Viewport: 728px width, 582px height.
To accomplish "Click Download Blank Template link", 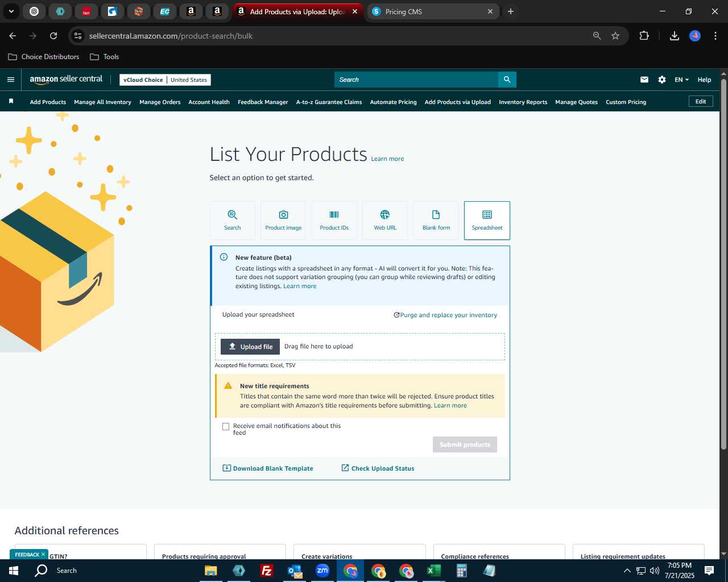I will [x=267, y=468].
